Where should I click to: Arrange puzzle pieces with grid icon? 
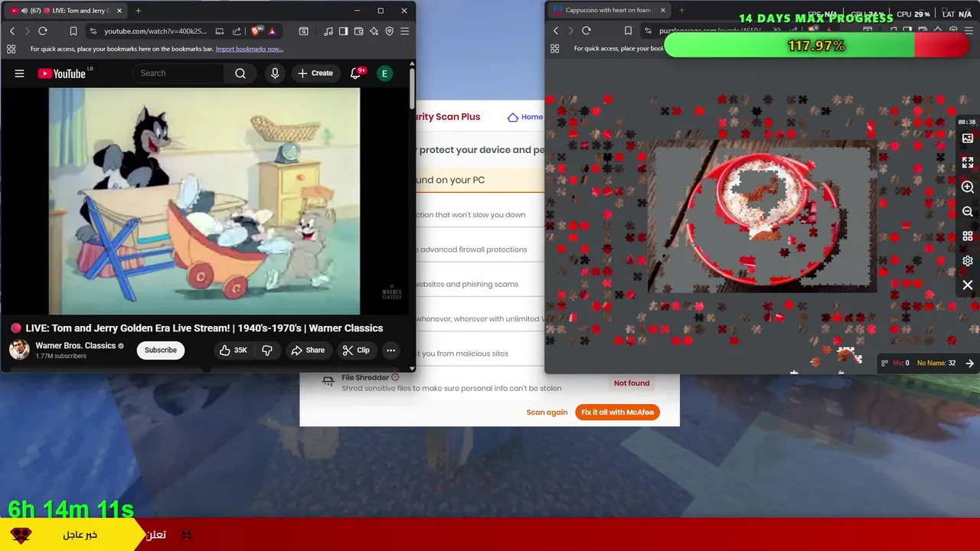point(968,236)
